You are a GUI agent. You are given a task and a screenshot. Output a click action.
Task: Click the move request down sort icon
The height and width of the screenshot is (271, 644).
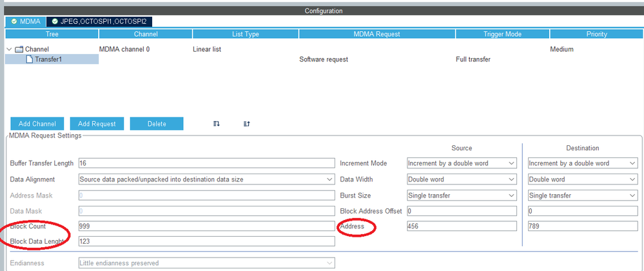tap(217, 124)
